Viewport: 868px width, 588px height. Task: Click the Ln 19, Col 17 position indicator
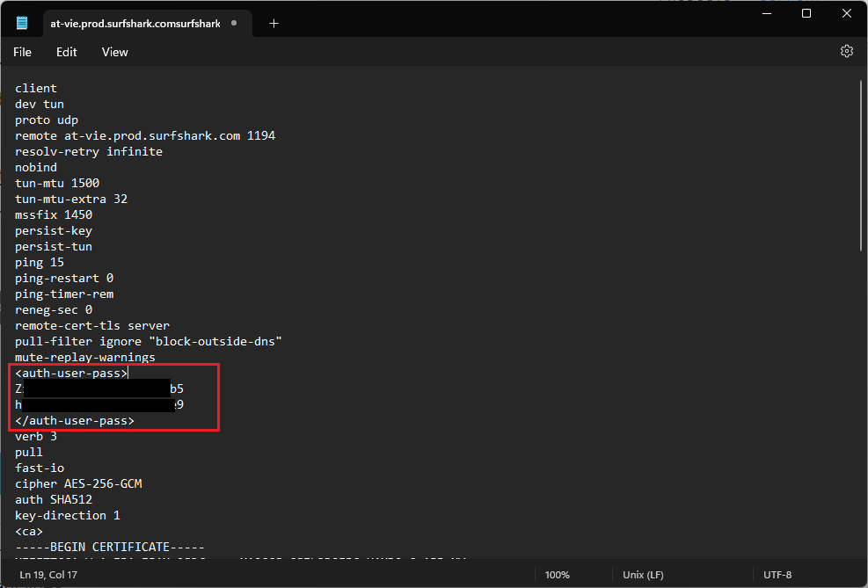(x=49, y=575)
